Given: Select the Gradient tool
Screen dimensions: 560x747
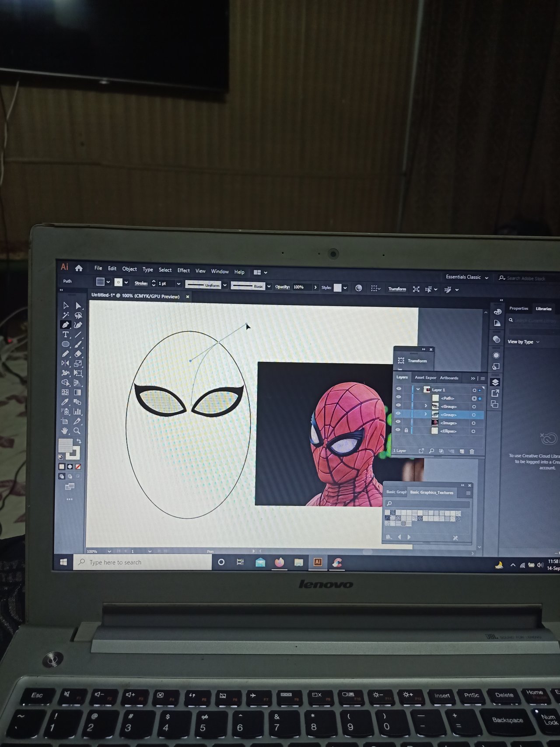Looking at the screenshot, I should (77, 393).
